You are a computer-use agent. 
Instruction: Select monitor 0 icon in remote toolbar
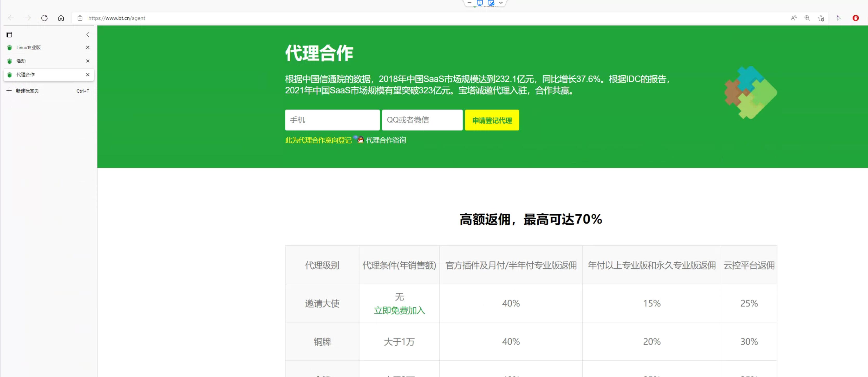click(480, 3)
